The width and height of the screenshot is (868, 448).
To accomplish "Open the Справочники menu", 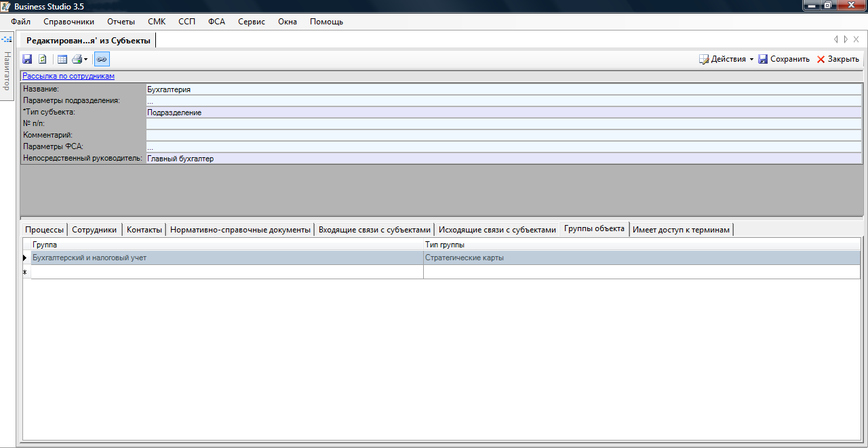I will [x=68, y=22].
